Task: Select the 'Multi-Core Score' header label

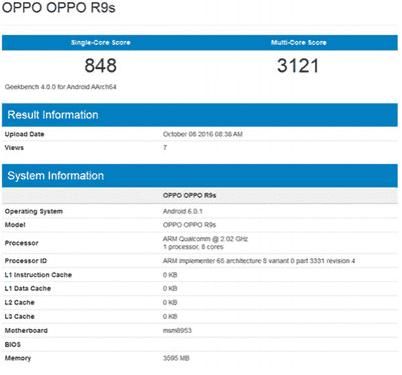Action: [x=298, y=42]
